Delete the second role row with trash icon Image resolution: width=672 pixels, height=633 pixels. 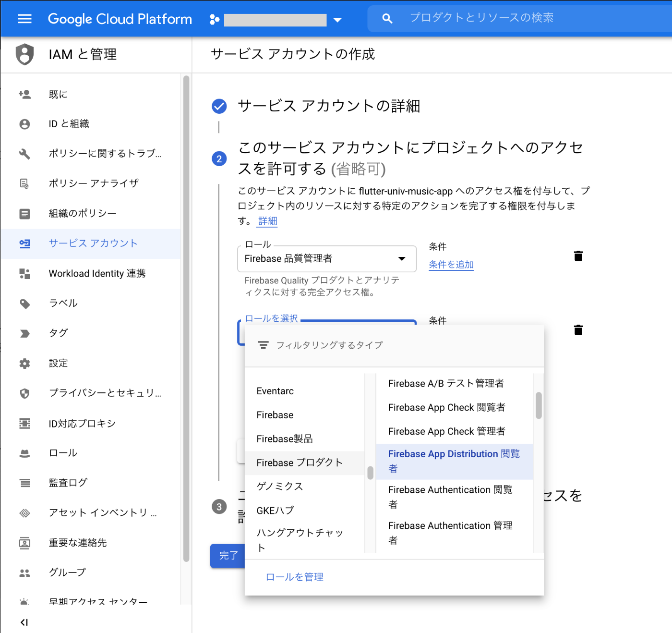(578, 330)
